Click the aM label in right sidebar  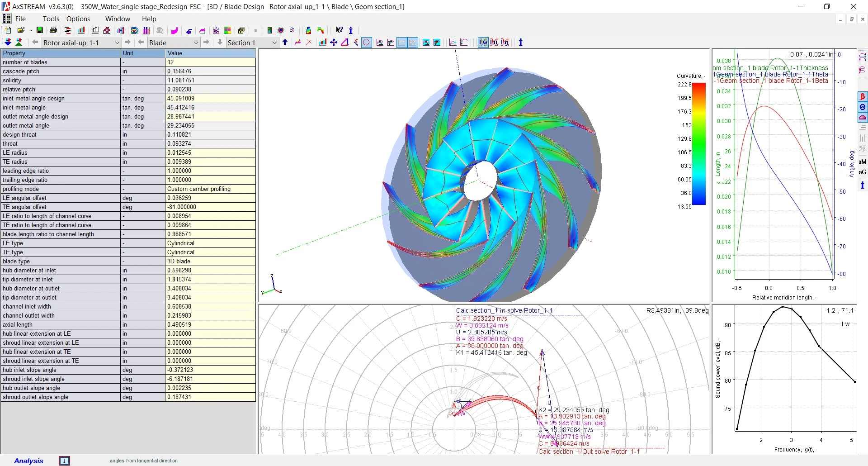point(863,162)
